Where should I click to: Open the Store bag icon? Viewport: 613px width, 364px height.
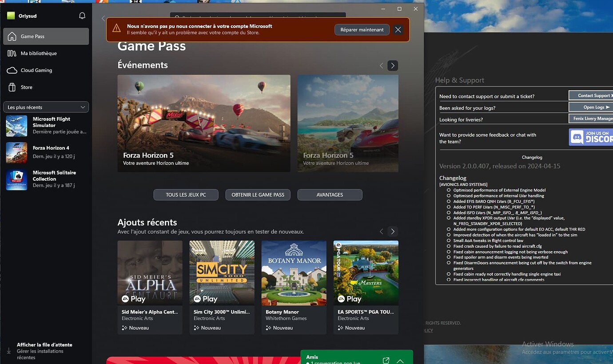point(12,87)
